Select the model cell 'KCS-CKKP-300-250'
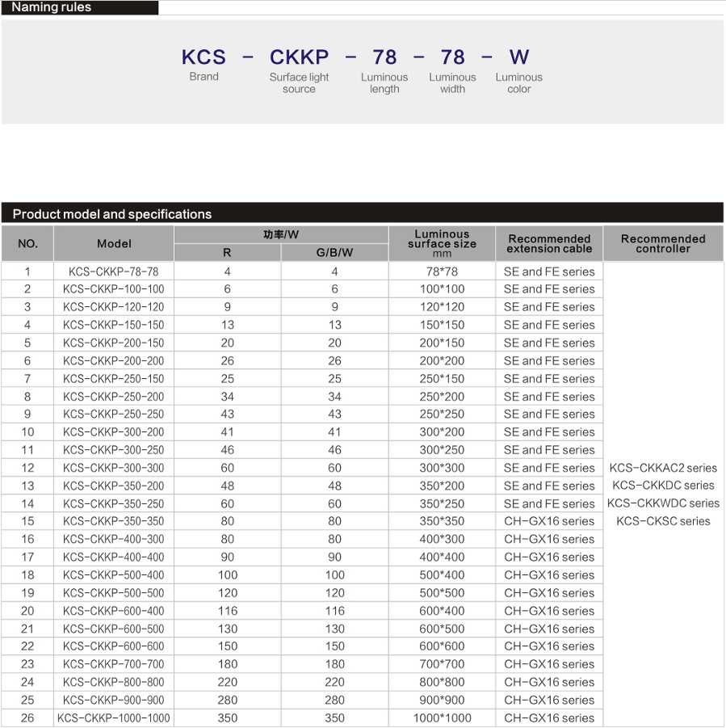Viewport: 726px width, 728px height. tap(114, 450)
